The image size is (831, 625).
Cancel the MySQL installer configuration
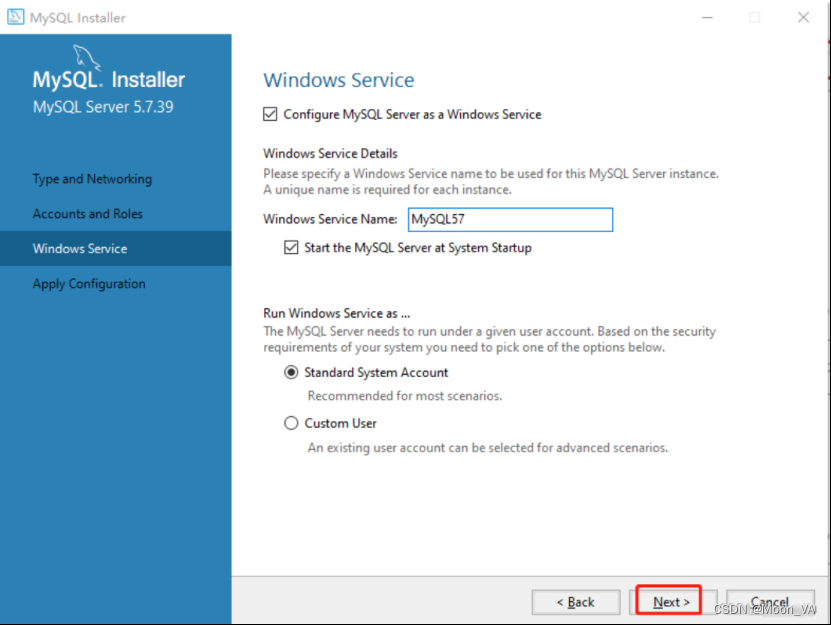pyautogui.click(x=770, y=602)
